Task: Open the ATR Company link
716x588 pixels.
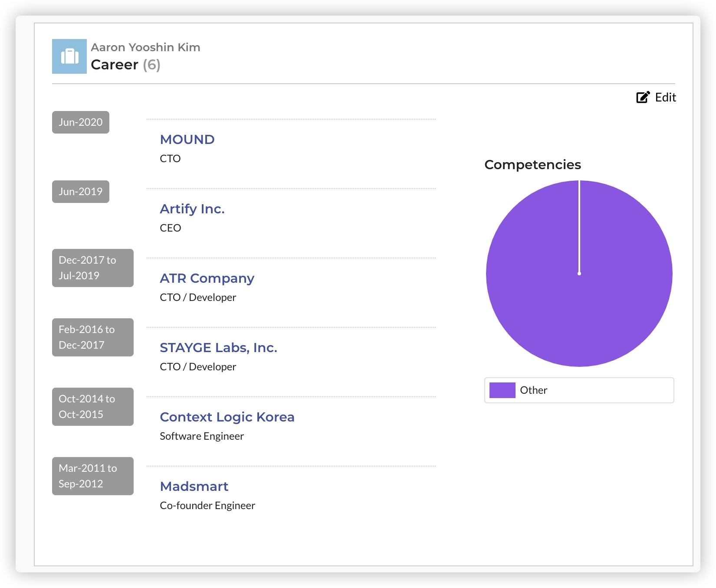Action: pos(207,278)
